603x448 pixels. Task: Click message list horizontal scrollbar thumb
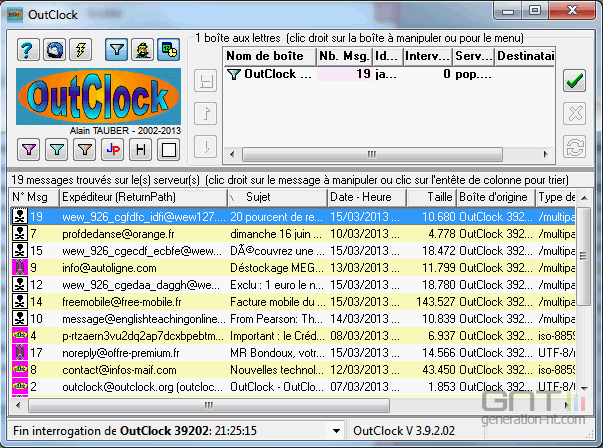209,405
